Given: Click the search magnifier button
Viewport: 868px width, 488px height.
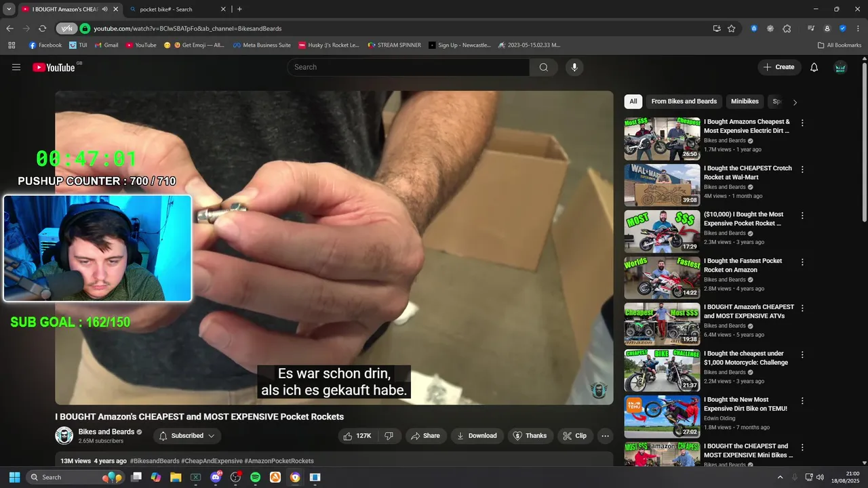Looking at the screenshot, I should click(544, 67).
